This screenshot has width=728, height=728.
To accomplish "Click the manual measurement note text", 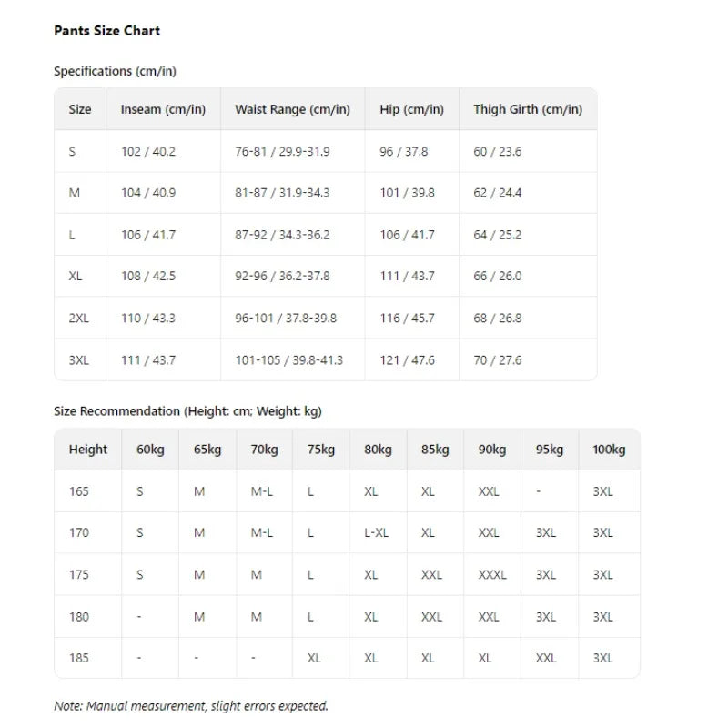I will [x=190, y=706].
